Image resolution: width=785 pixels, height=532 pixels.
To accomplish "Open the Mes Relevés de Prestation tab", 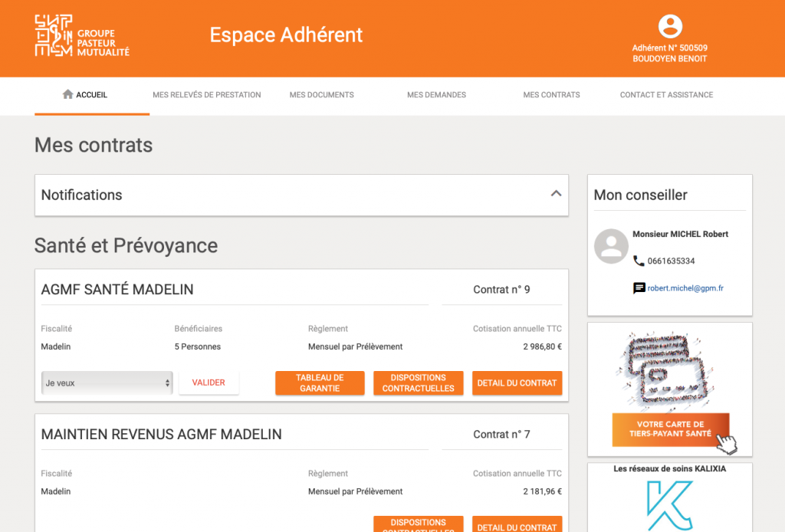I will coord(206,95).
